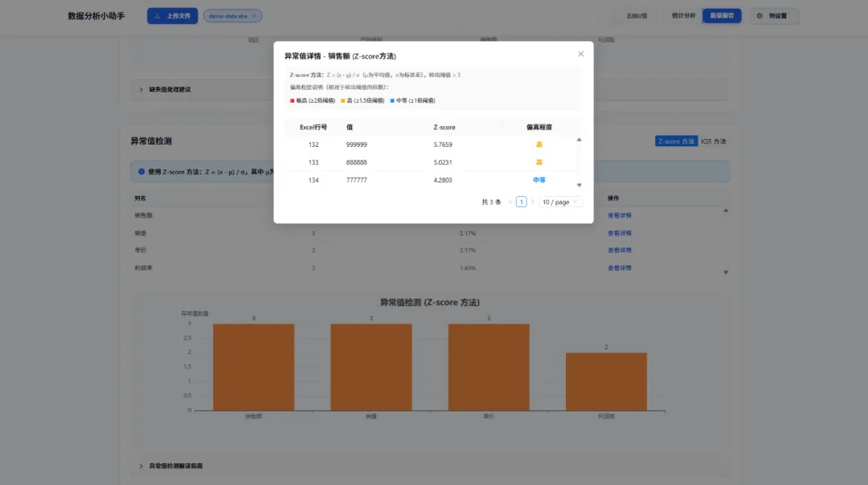Click the 单价 bar in the chart
The image size is (868, 485).
489,367
